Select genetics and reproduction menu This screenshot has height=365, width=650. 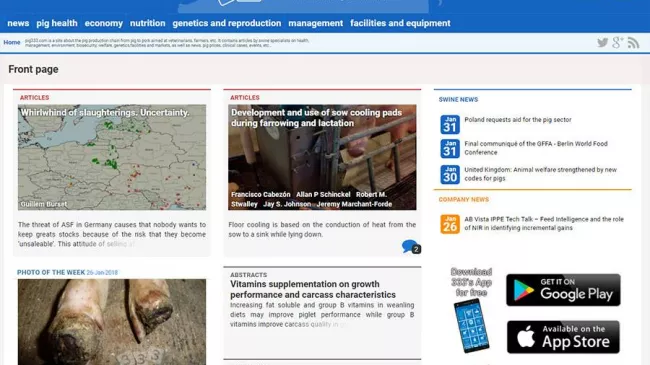[227, 23]
